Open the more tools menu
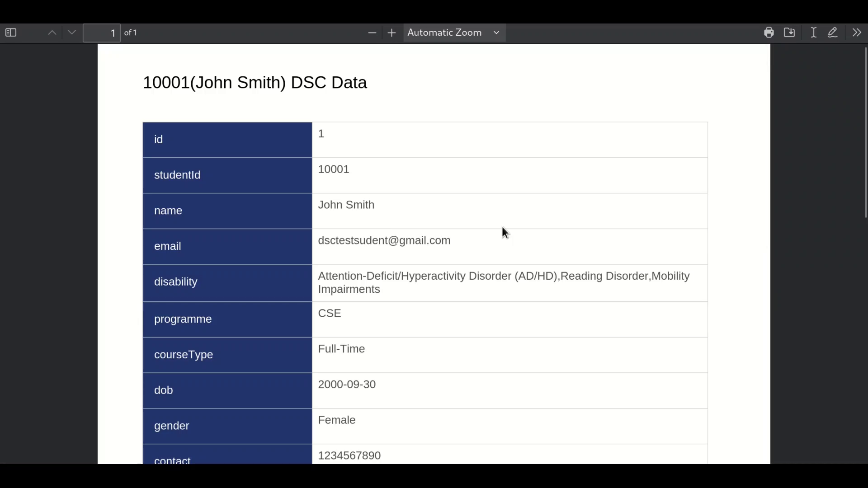This screenshot has width=868, height=488. coord(857,33)
